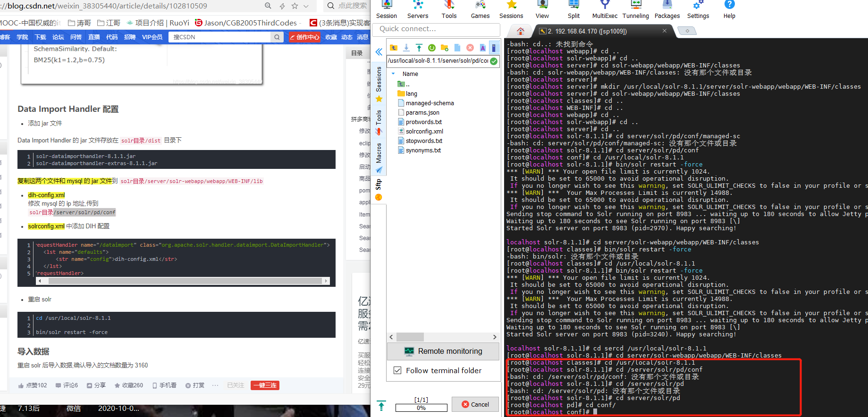The width and height of the screenshot is (868, 417).
Task: Open the VIP会员 link in CSDN nav
Action: coord(152,37)
